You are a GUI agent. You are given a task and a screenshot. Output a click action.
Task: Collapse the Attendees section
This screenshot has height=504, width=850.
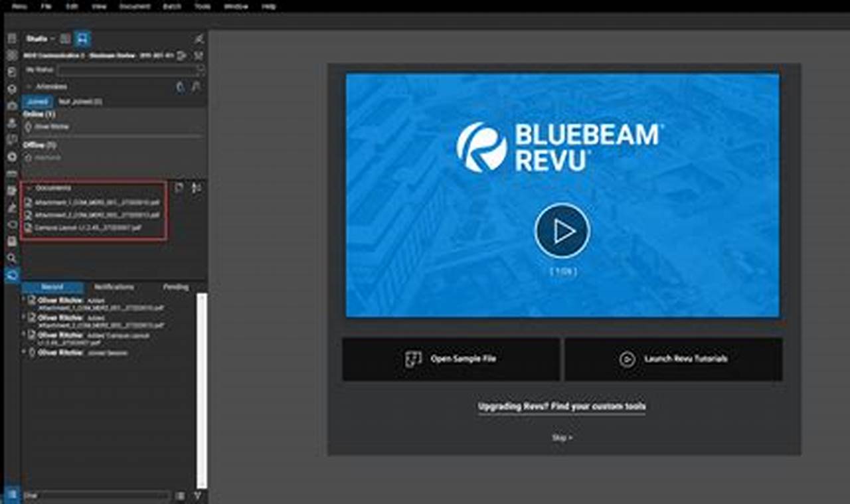click(x=29, y=86)
